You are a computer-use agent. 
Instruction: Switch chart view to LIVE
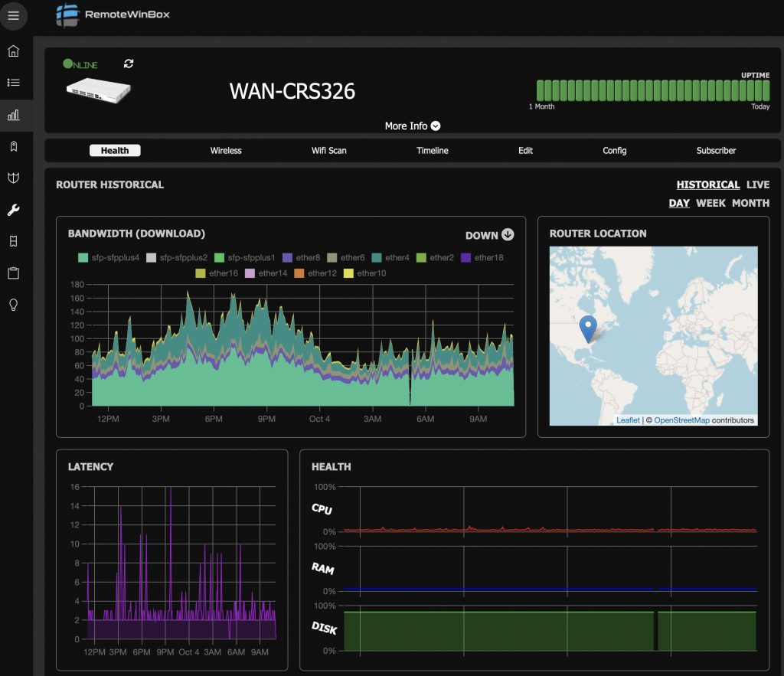758,185
